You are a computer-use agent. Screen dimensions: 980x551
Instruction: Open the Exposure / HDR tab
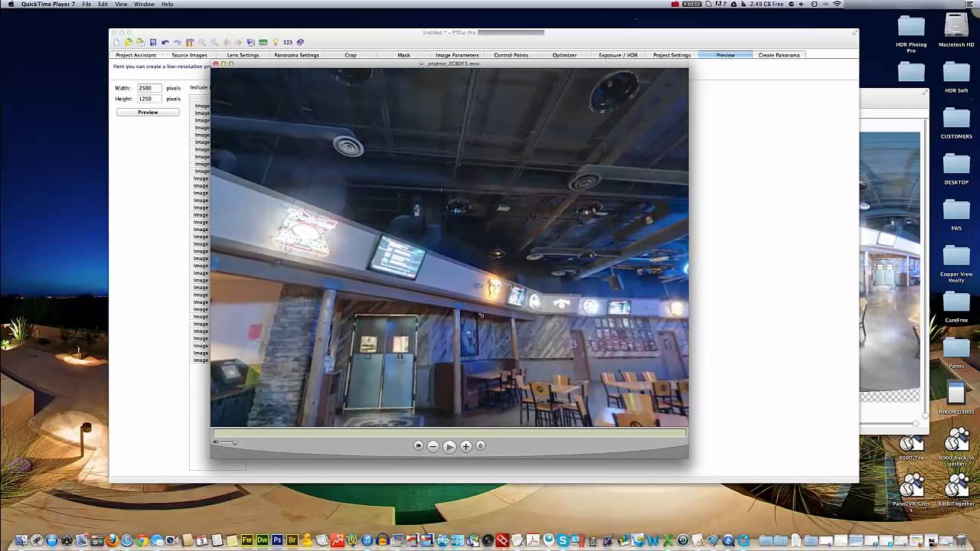point(618,55)
